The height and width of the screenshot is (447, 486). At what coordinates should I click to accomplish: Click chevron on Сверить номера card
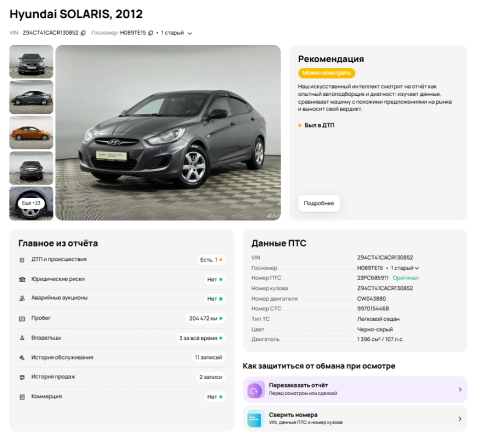[x=460, y=419]
